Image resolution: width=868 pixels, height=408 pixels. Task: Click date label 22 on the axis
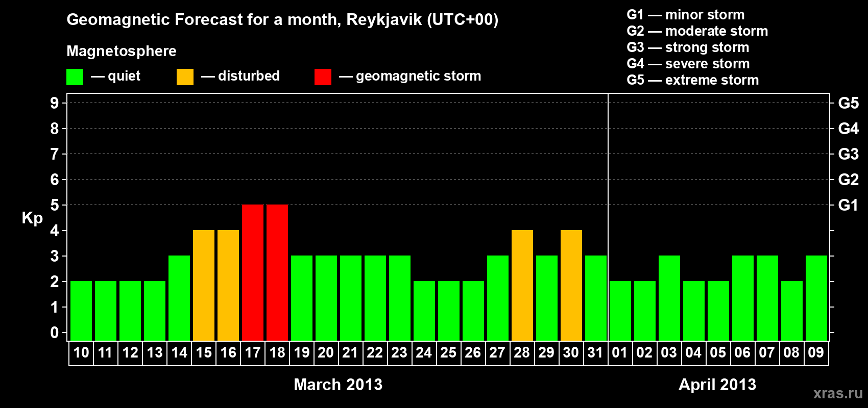click(375, 352)
